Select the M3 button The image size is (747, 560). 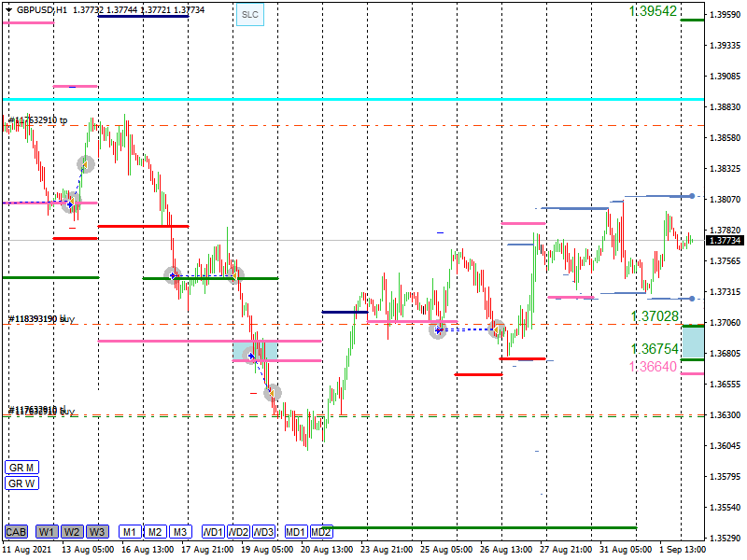click(180, 532)
